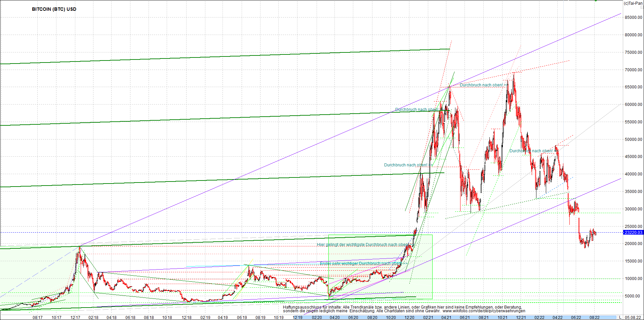
Task: Click the 04.20 date axis label
Action: click(335, 317)
